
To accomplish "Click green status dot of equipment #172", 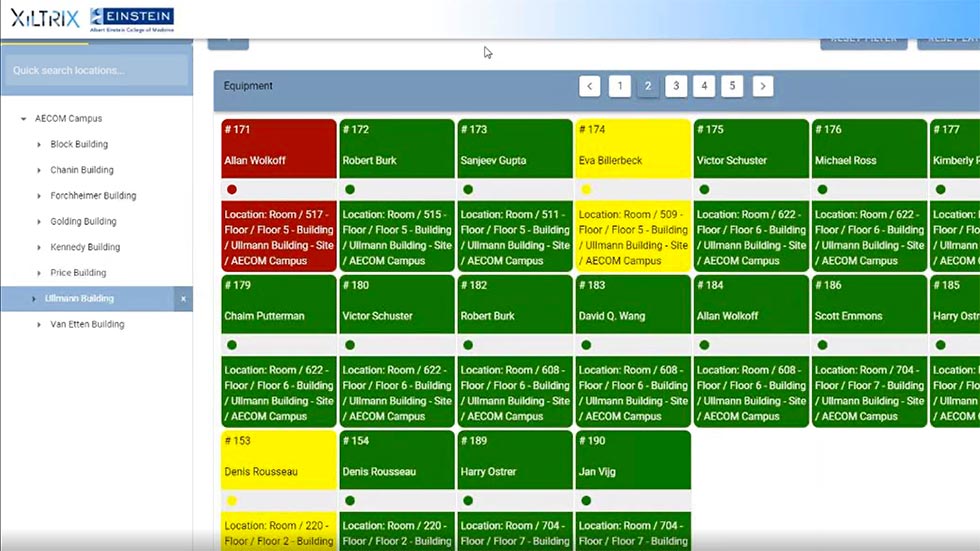I will point(350,189).
